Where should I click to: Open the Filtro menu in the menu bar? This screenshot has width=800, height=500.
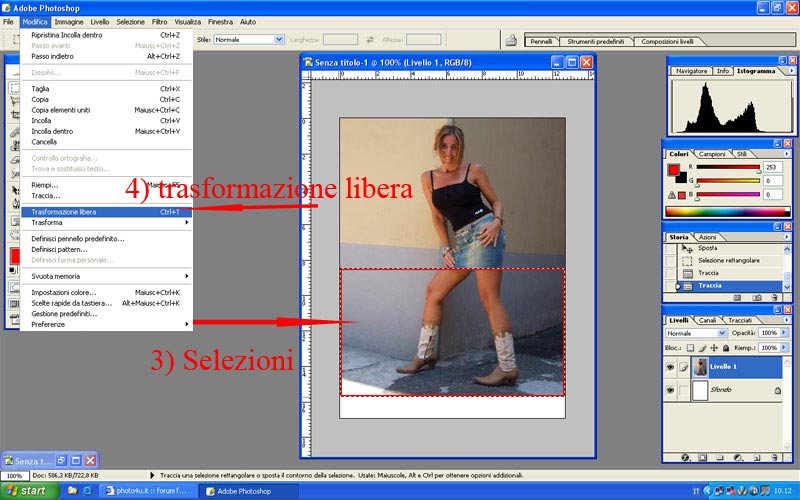[161, 21]
